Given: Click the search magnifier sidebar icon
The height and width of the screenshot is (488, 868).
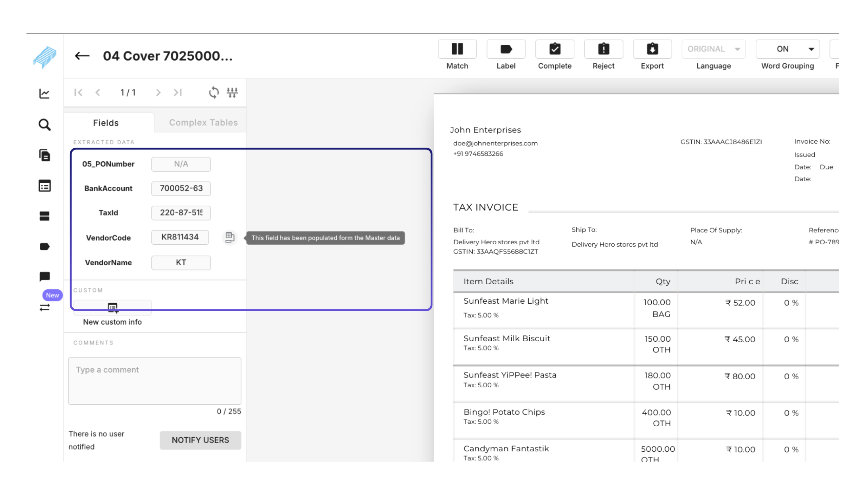Looking at the screenshot, I should [x=44, y=125].
